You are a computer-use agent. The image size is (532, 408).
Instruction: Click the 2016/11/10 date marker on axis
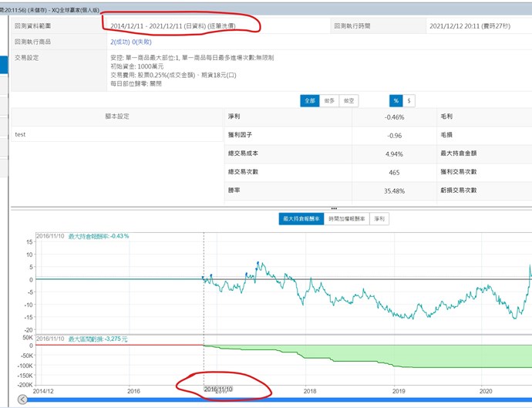pyautogui.click(x=219, y=391)
